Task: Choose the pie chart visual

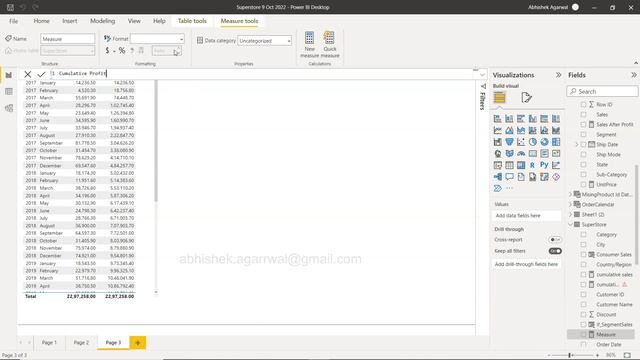Action: click(x=533, y=142)
